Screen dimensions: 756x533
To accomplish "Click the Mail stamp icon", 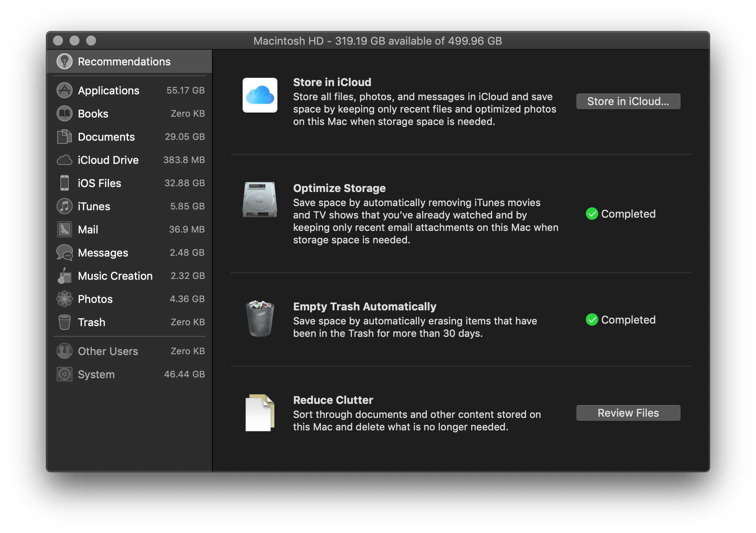I will click(x=65, y=229).
